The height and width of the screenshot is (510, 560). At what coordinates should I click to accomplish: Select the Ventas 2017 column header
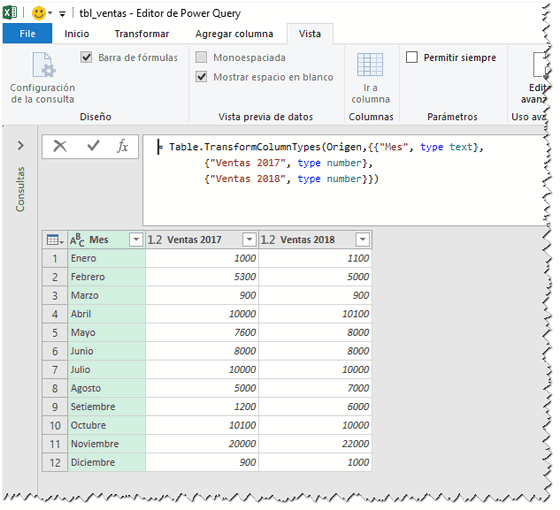[x=202, y=240]
